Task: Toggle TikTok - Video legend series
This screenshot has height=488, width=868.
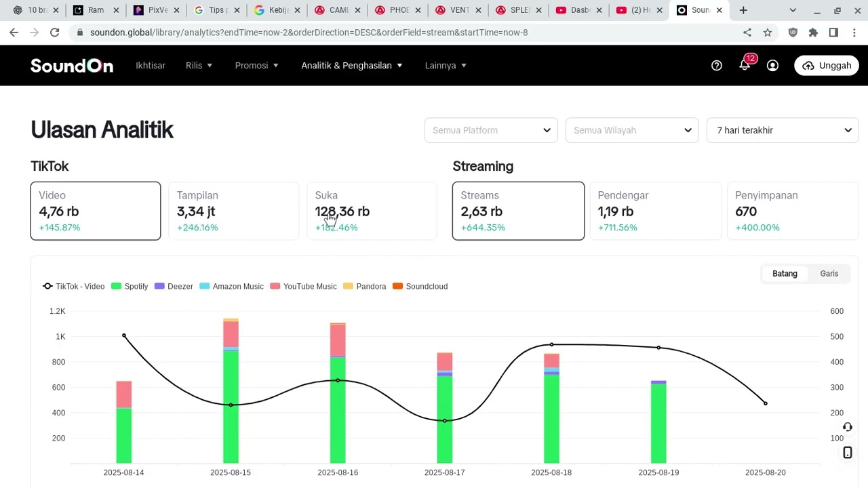Action: (x=74, y=286)
